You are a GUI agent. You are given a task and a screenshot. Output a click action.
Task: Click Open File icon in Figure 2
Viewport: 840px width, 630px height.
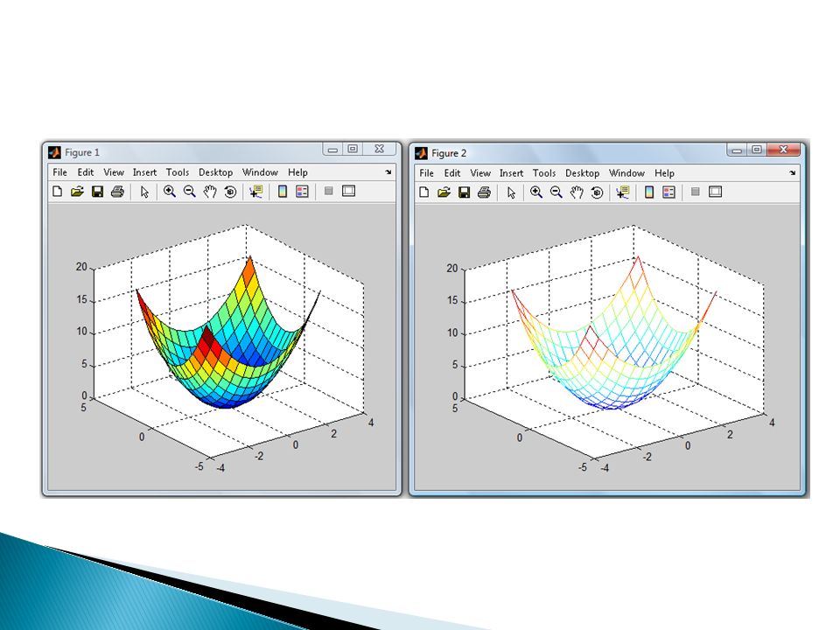click(x=444, y=192)
